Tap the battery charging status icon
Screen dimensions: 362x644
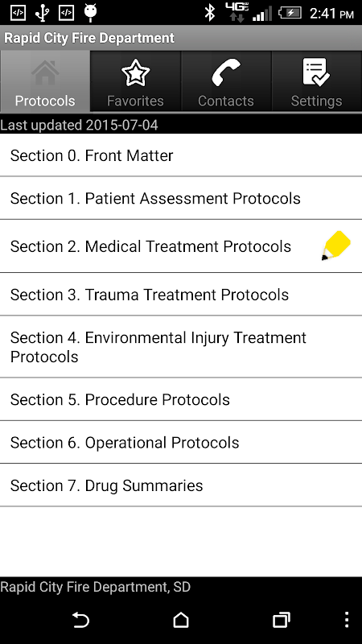click(290, 13)
